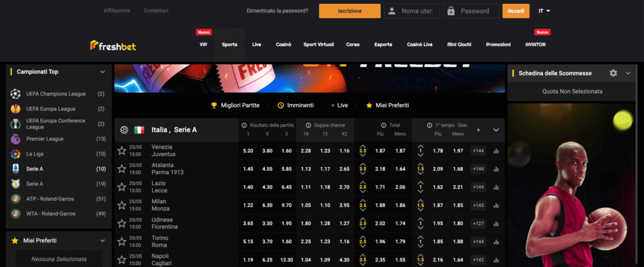The width and height of the screenshot is (644, 267).
Task: Collapse the Miei Preferiti sidebar panel
Action: (103, 241)
